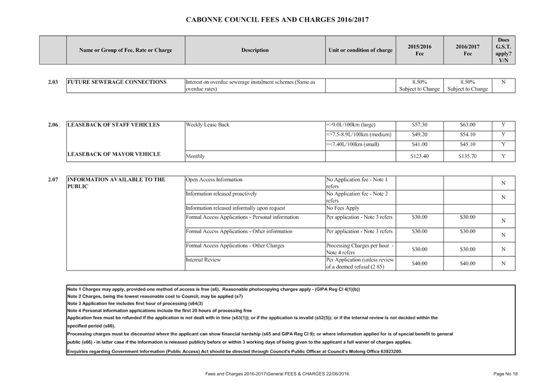Select 'Per Application (unless review of a deemed refusal' cell
Viewport: 555px width, 392px height.
360,263
